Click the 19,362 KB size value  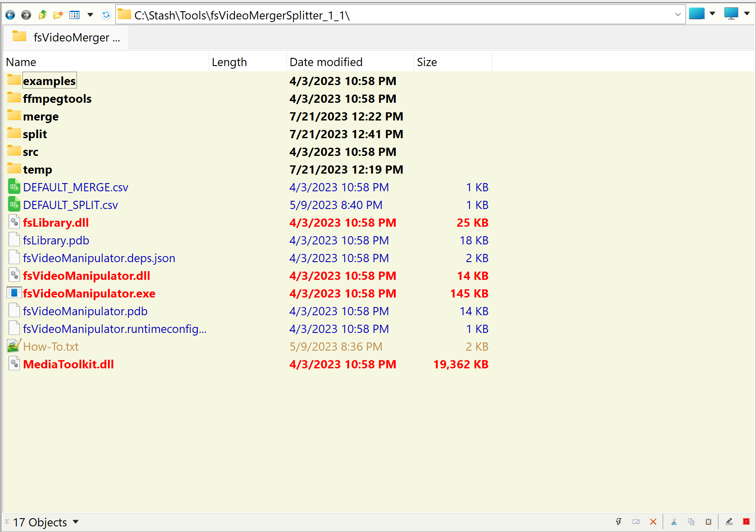click(461, 364)
